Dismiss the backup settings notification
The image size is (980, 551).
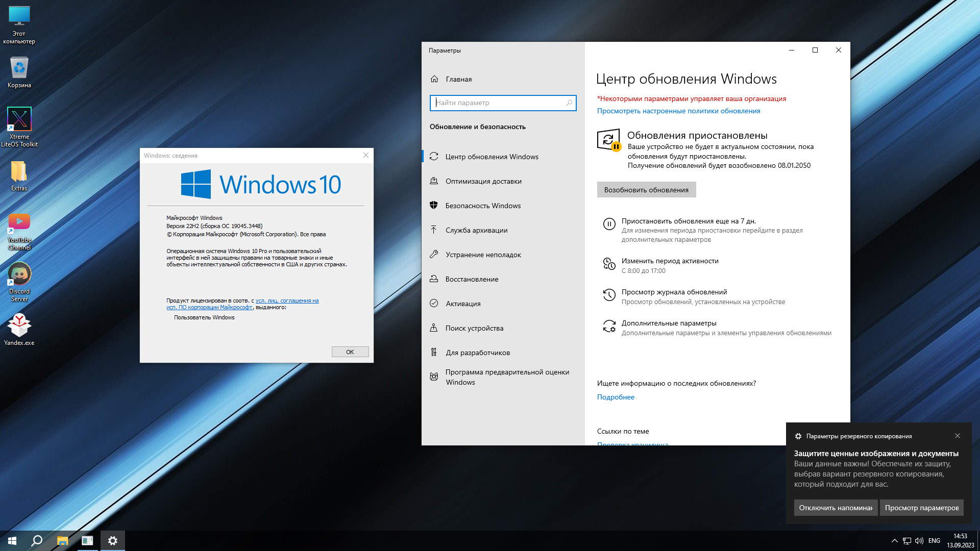tap(957, 436)
